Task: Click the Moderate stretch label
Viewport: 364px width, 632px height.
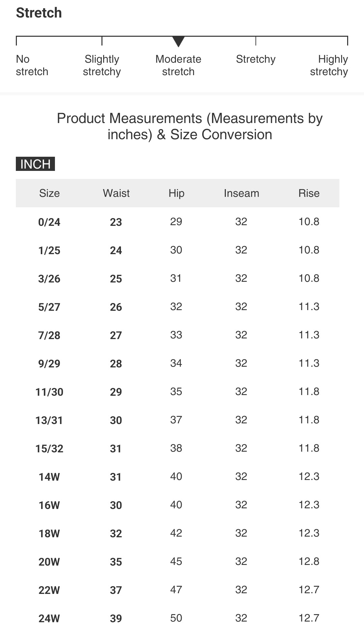Action: [178, 65]
